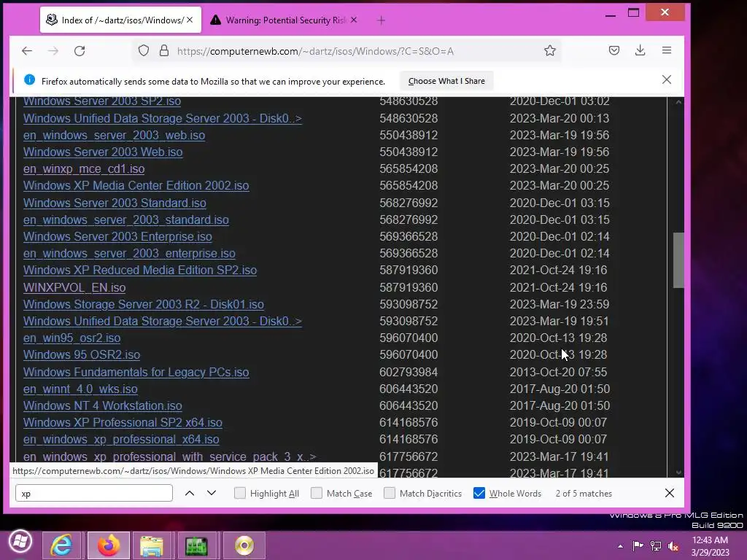Go back to the previous page
747x560 pixels.
(x=27, y=51)
